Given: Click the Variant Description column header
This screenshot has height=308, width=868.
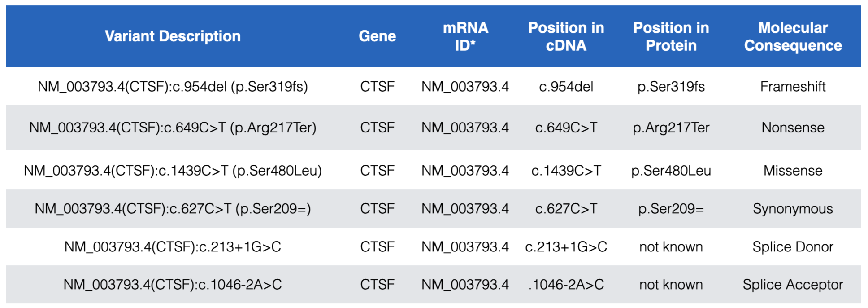Looking at the screenshot, I should click(173, 36).
